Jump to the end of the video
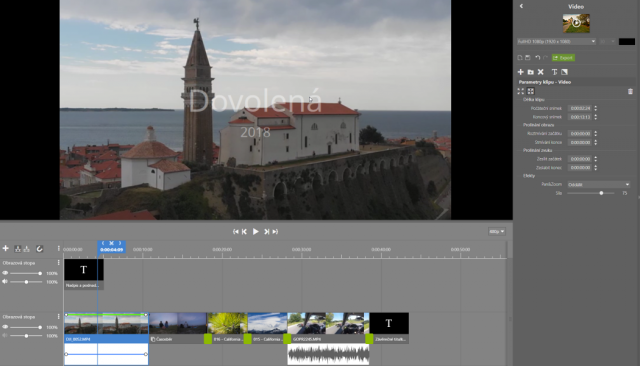Image resolution: width=640 pixels, height=366 pixels. click(x=275, y=231)
